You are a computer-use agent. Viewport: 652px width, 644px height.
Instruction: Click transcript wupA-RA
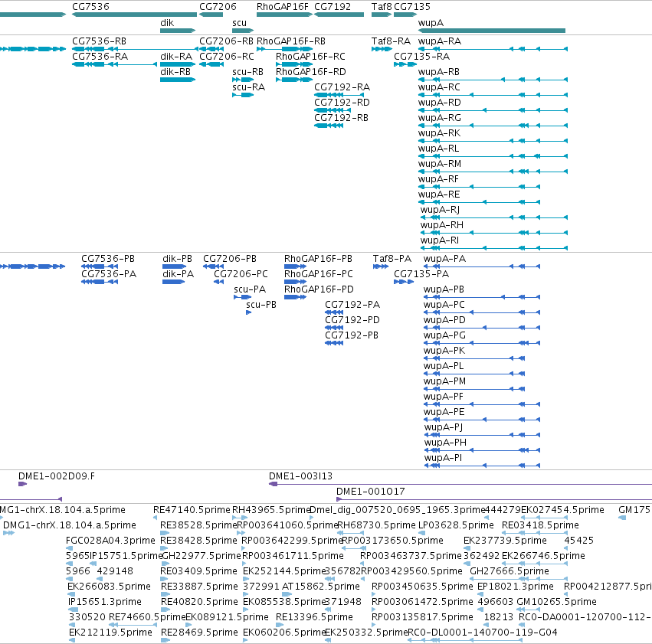coord(439,41)
